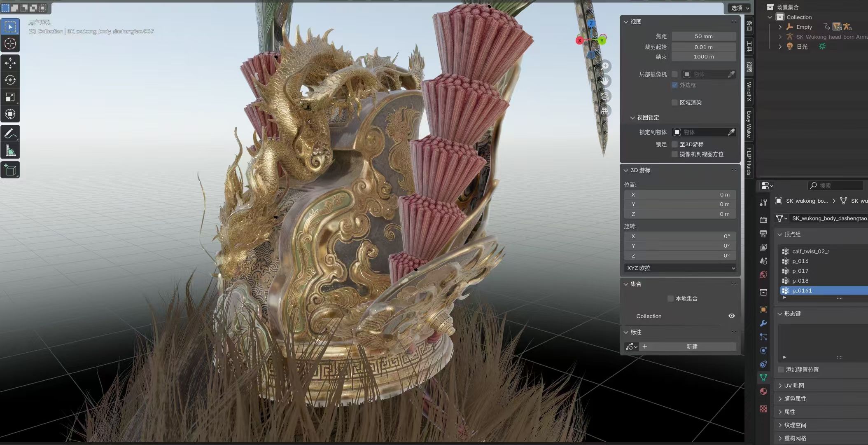The width and height of the screenshot is (868, 445).
Task: Open Render properties tab
Action: click(x=763, y=220)
